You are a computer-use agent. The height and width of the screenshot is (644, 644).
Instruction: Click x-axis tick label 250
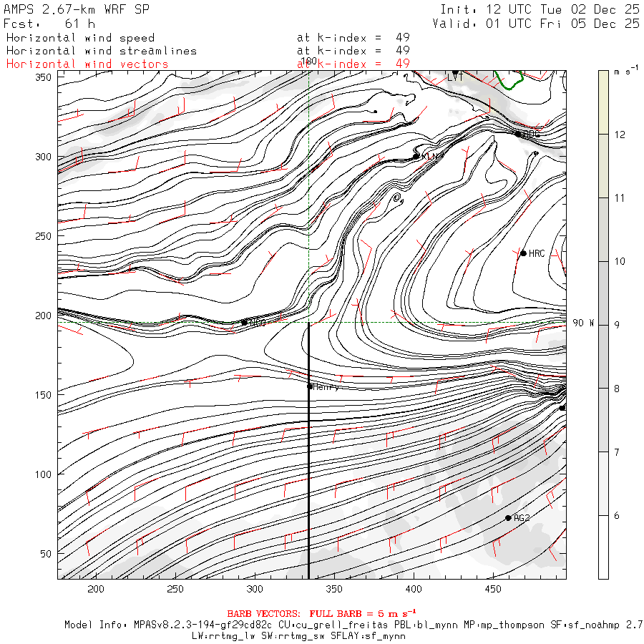(175, 589)
